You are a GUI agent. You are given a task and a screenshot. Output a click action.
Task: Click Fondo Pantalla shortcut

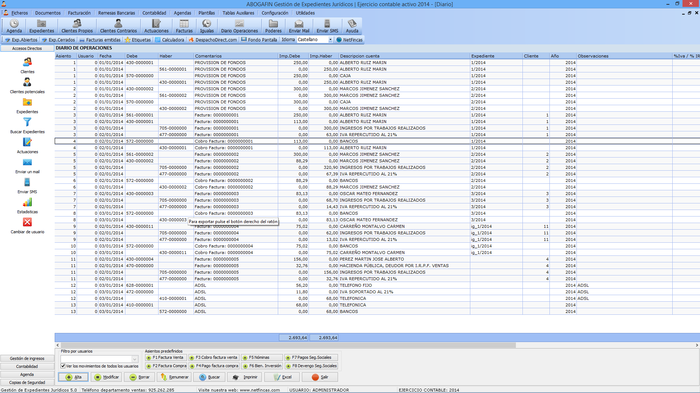click(x=259, y=40)
